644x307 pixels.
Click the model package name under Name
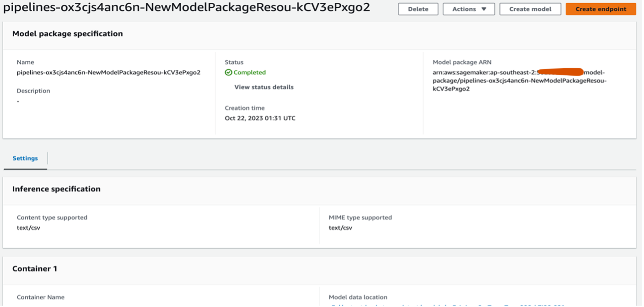click(x=108, y=72)
